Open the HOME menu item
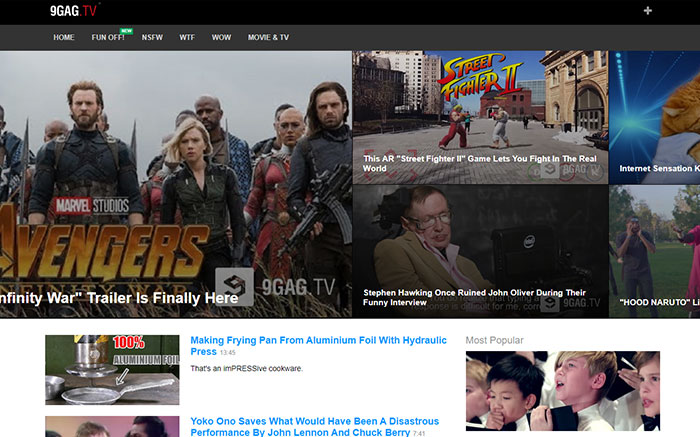 pyautogui.click(x=64, y=37)
